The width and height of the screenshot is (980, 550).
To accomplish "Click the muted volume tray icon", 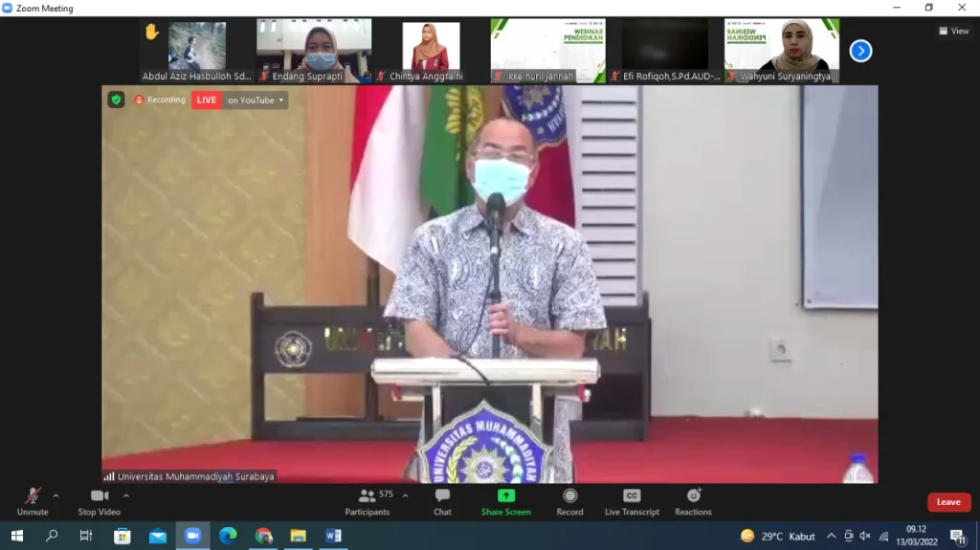I will click(x=865, y=536).
